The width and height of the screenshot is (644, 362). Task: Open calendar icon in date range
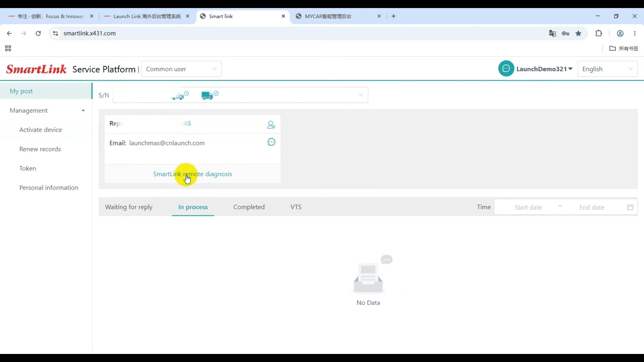tap(630, 207)
